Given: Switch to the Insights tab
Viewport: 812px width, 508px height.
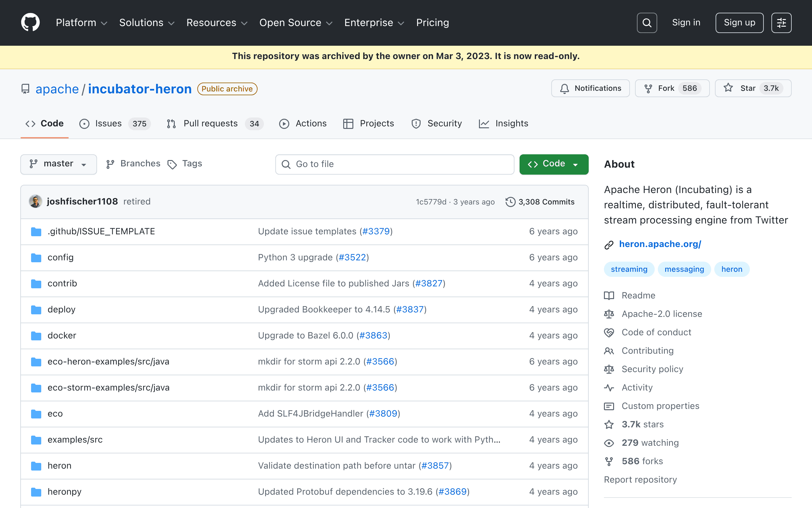Looking at the screenshot, I should pos(503,123).
